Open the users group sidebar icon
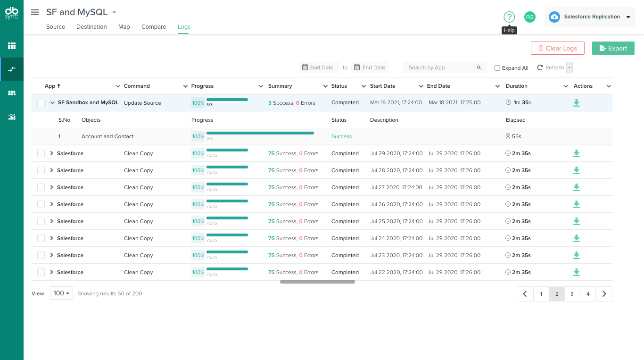Screen dimensions: 644x360 click(x=12, y=93)
